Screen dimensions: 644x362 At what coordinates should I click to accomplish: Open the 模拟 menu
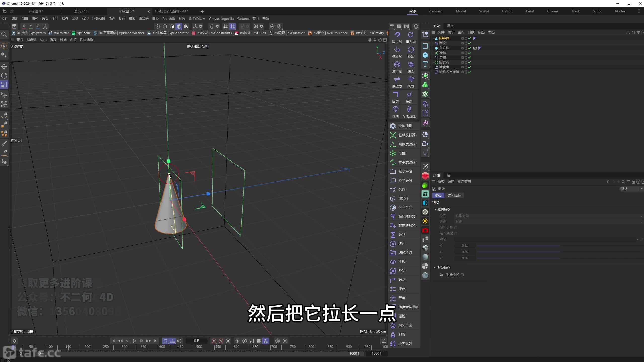tap(132, 19)
